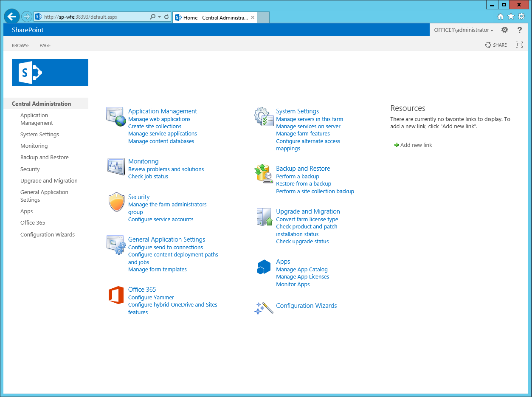Click the General Application Settings gears icon
This screenshot has height=397, width=532.
[116, 245]
